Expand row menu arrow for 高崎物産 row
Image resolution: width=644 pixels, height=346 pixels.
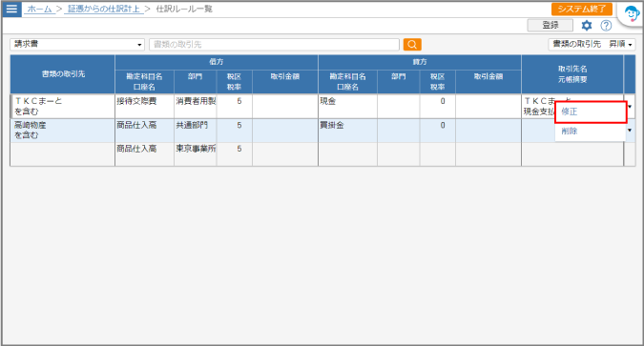click(x=630, y=131)
